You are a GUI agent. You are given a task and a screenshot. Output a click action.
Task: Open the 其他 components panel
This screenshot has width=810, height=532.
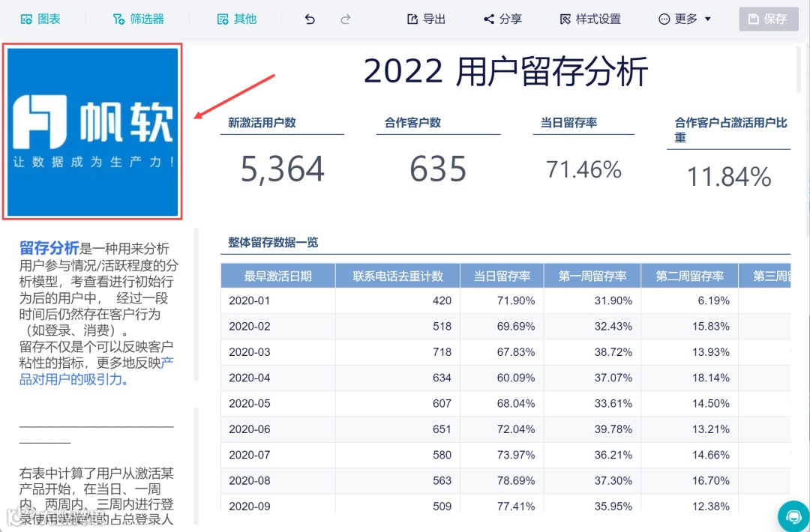pyautogui.click(x=236, y=19)
